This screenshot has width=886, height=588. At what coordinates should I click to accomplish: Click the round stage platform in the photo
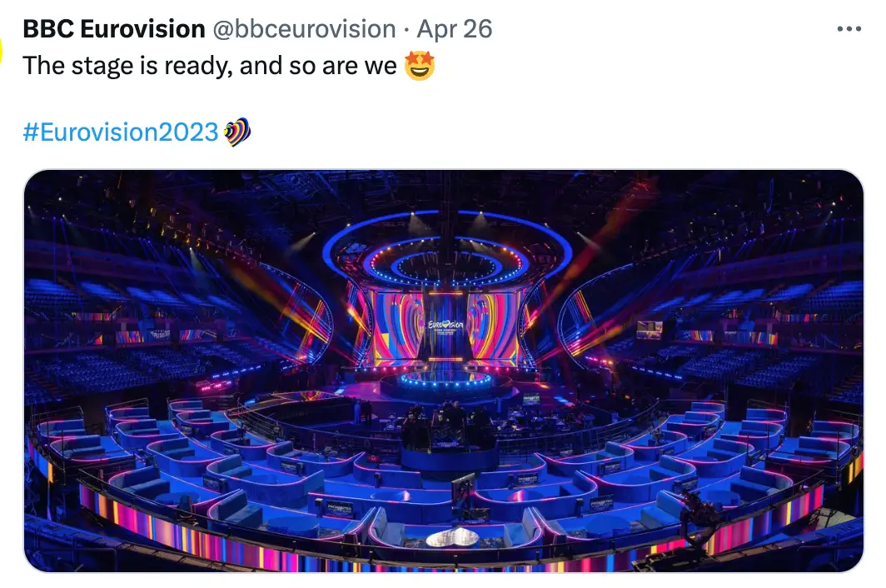447,385
